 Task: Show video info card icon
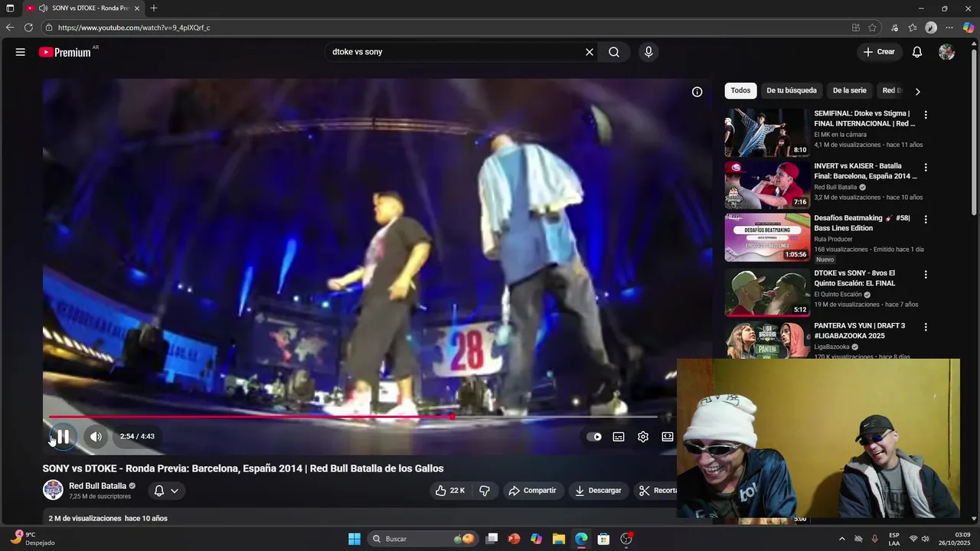pos(697,92)
